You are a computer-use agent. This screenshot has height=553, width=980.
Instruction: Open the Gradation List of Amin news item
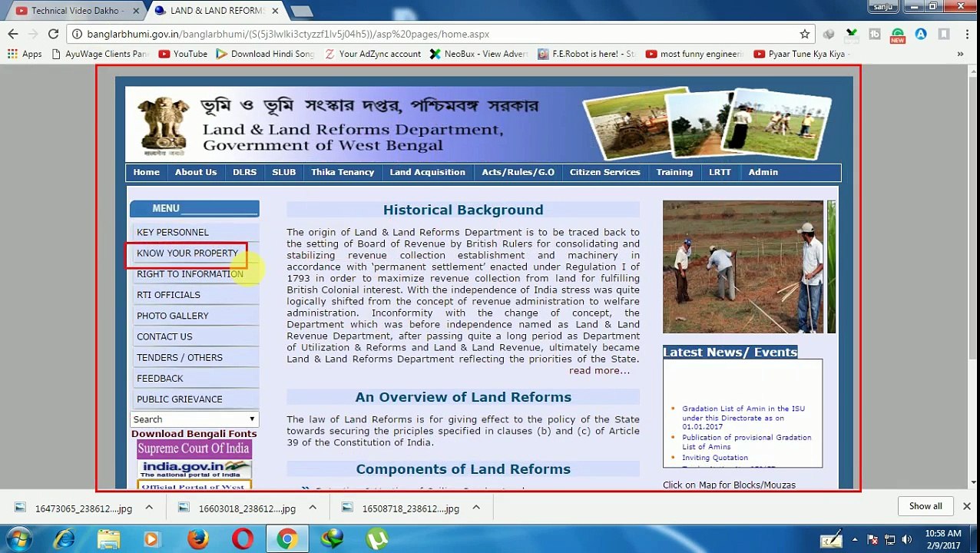pyautogui.click(x=743, y=418)
